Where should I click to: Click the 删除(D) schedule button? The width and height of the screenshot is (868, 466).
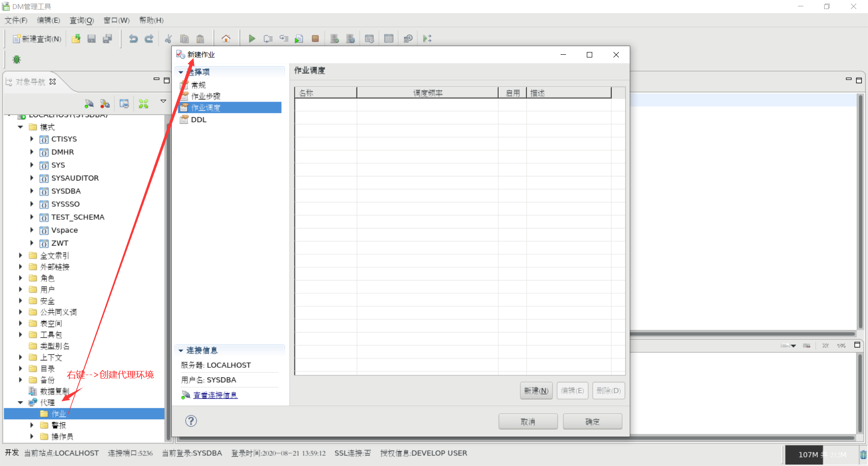pos(609,391)
